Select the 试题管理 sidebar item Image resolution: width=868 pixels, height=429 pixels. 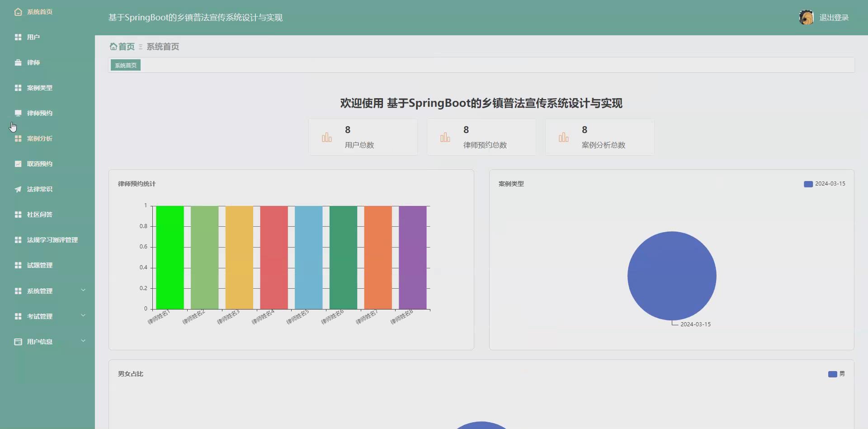[x=40, y=265]
